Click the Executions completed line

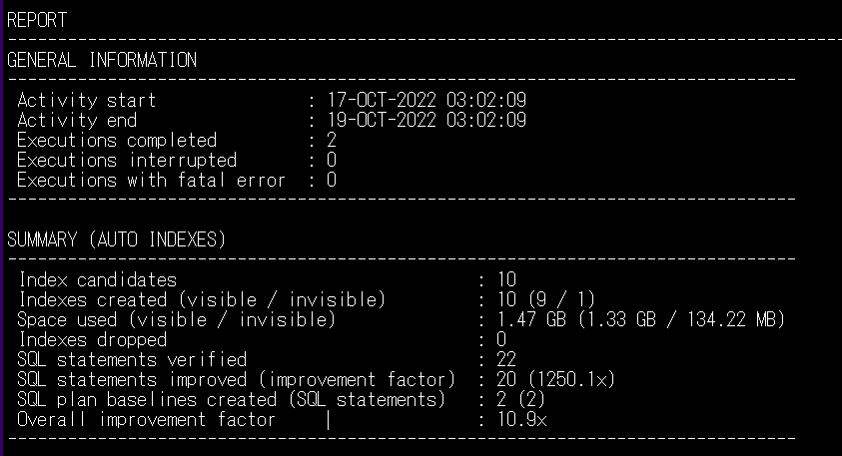(x=116, y=141)
